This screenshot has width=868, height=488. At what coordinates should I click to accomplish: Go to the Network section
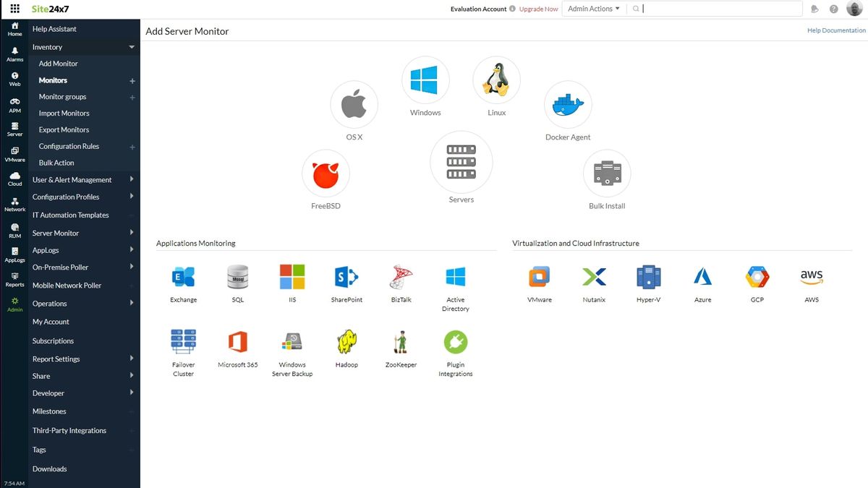14,205
